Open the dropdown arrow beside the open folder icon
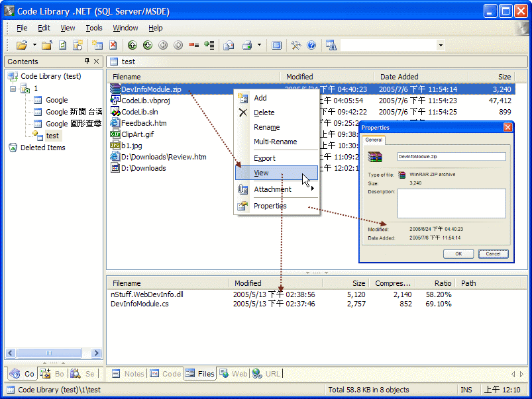This screenshot has height=399, width=532. click(x=34, y=45)
